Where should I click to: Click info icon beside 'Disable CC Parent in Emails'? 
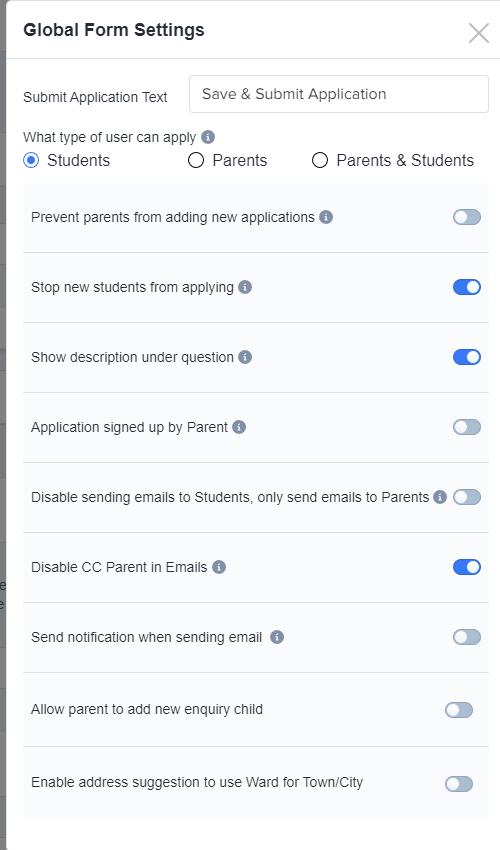[219, 567]
